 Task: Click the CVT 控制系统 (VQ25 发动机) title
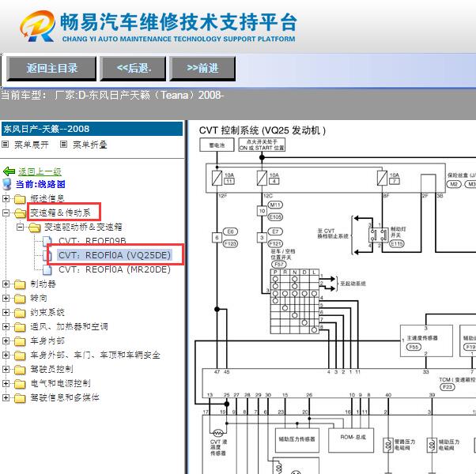click(x=263, y=130)
